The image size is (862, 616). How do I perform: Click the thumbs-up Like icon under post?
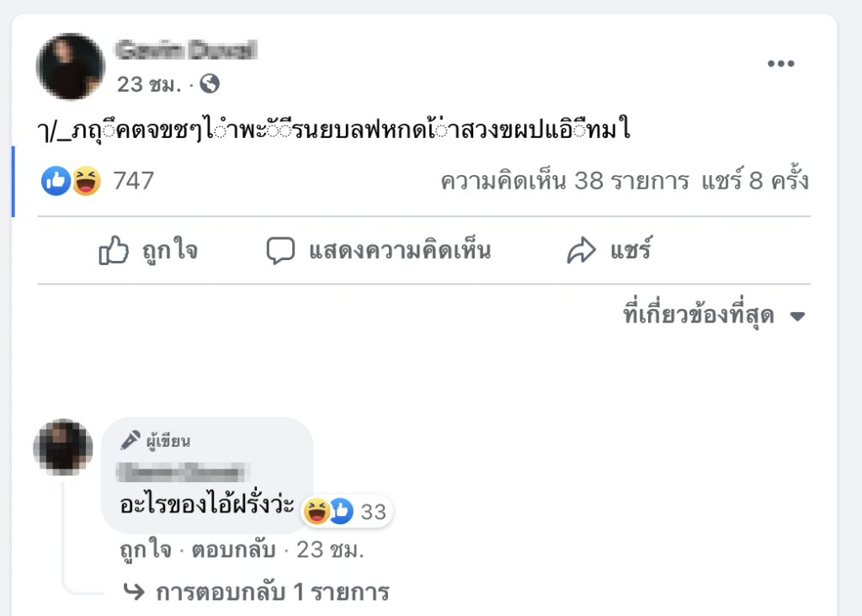coord(114,251)
